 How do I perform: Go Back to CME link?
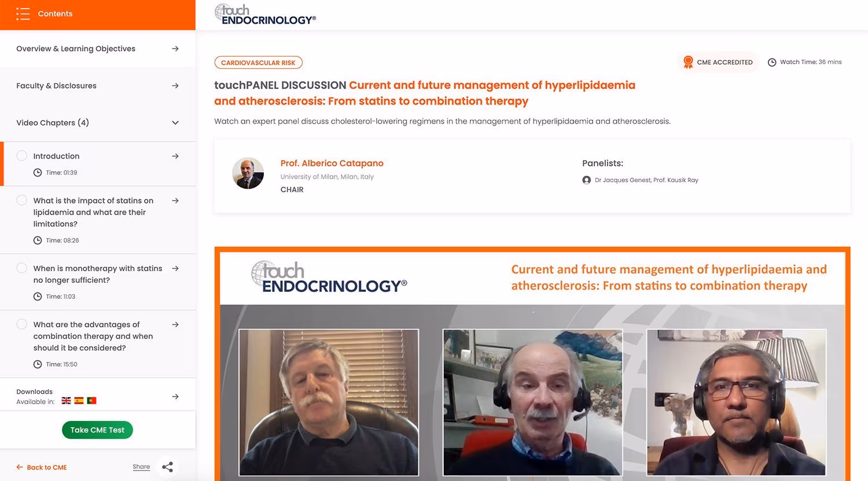tap(41, 467)
